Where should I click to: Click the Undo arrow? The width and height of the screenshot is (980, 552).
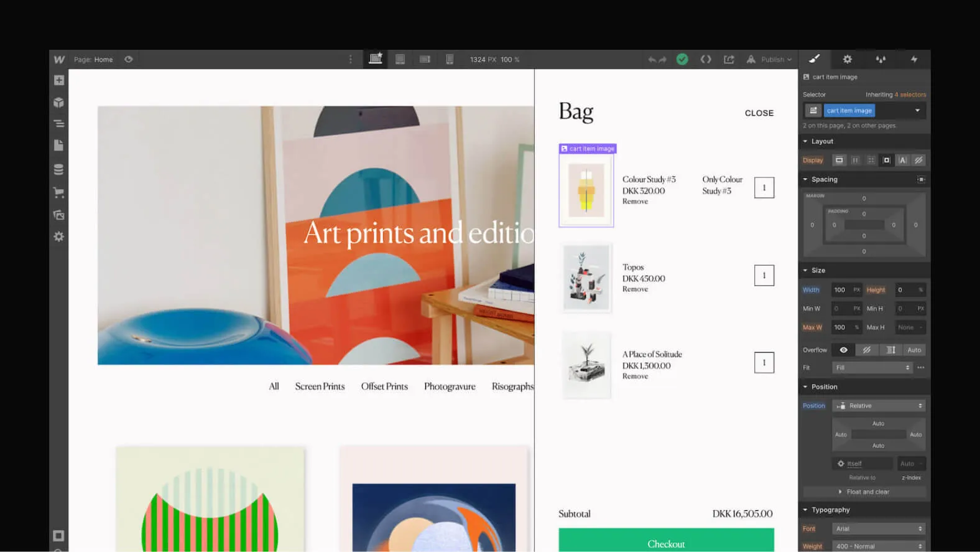(x=652, y=60)
